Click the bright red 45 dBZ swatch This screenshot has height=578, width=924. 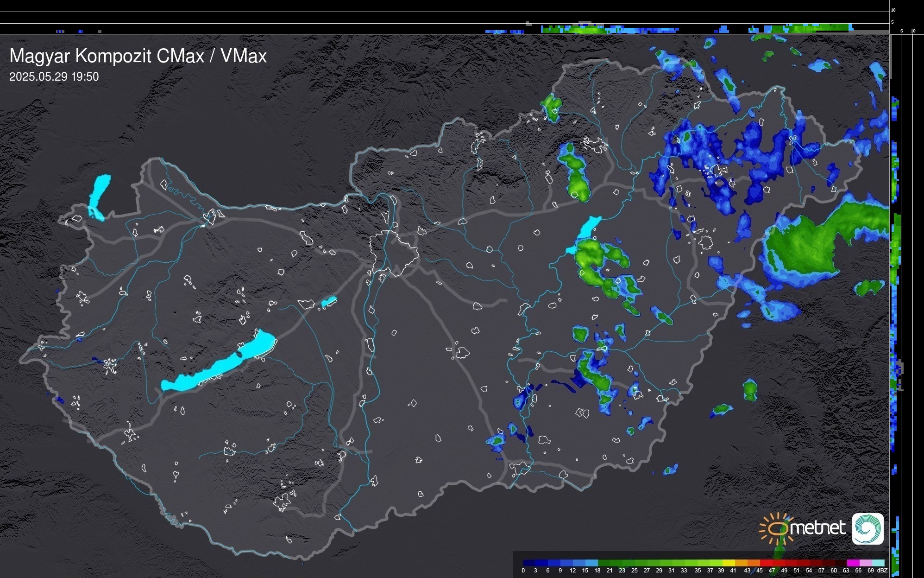[x=766, y=563]
